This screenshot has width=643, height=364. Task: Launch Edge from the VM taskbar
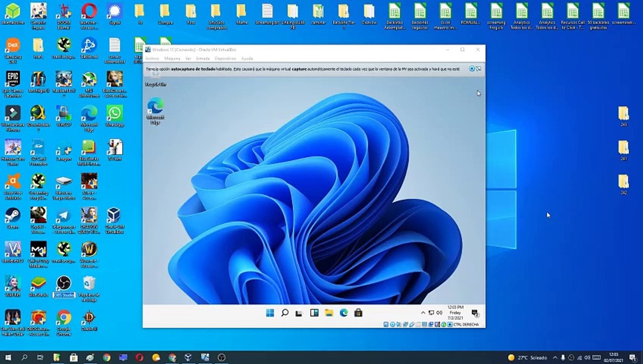click(x=344, y=313)
